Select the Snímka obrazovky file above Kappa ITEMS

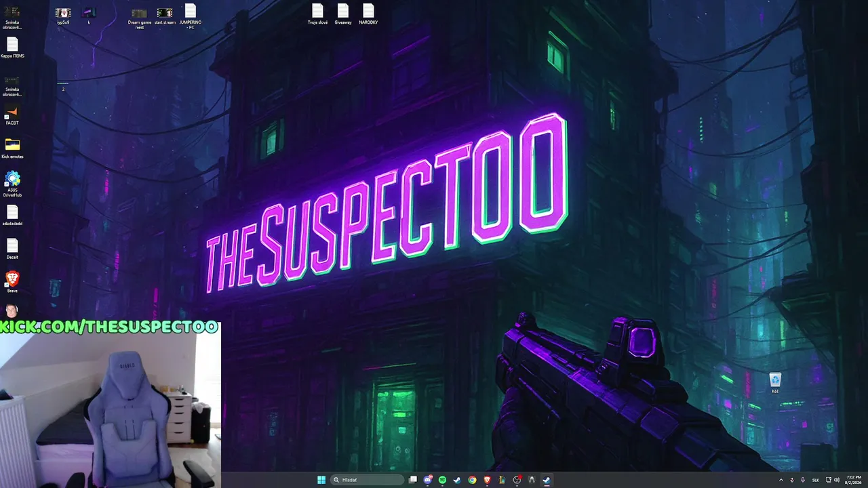point(12,17)
